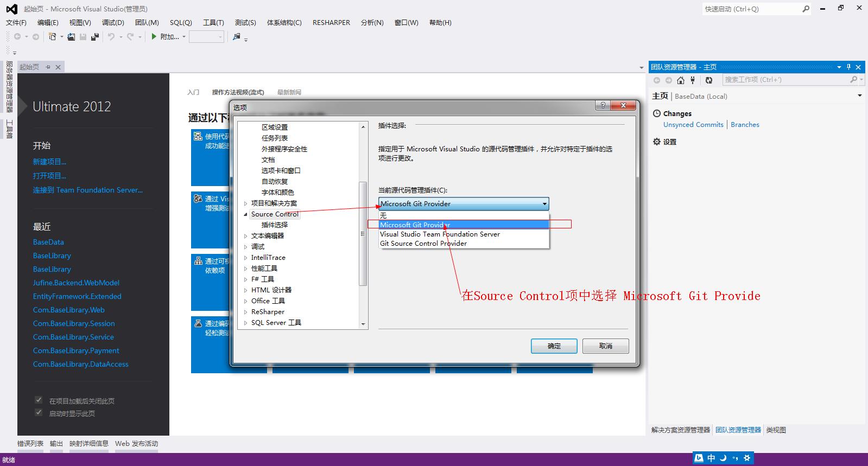
Task: Select the 插件选择 tree item
Action: (274, 225)
